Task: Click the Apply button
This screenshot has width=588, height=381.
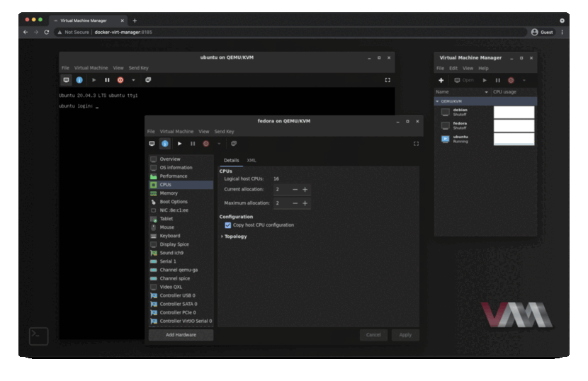Action: [405, 335]
